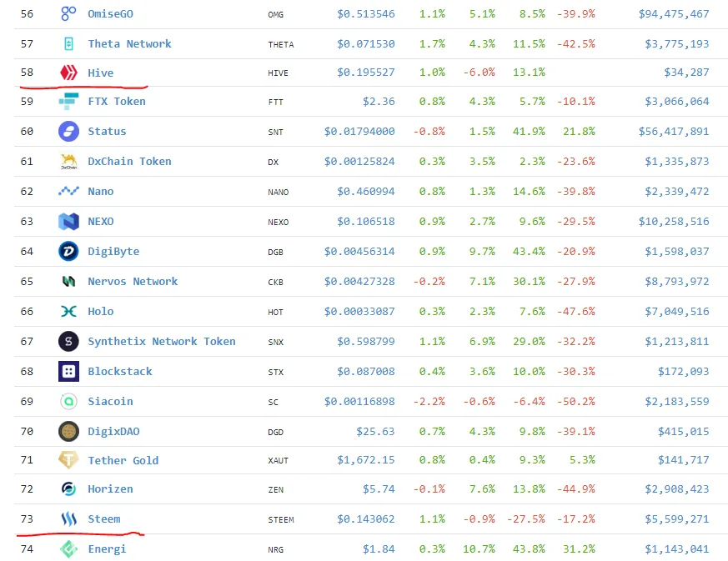The width and height of the screenshot is (728, 561).
Task: Click Energi price $1.84
Action: click(x=379, y=549)
